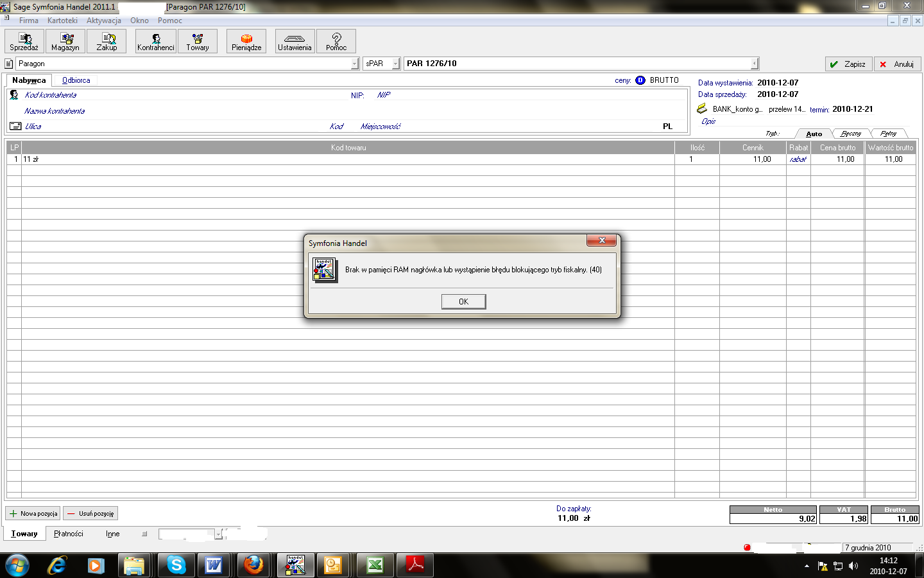924x578 pixels.
Task: Expand the Paragon document type dropdown
Action: click(x=355, y=64)
